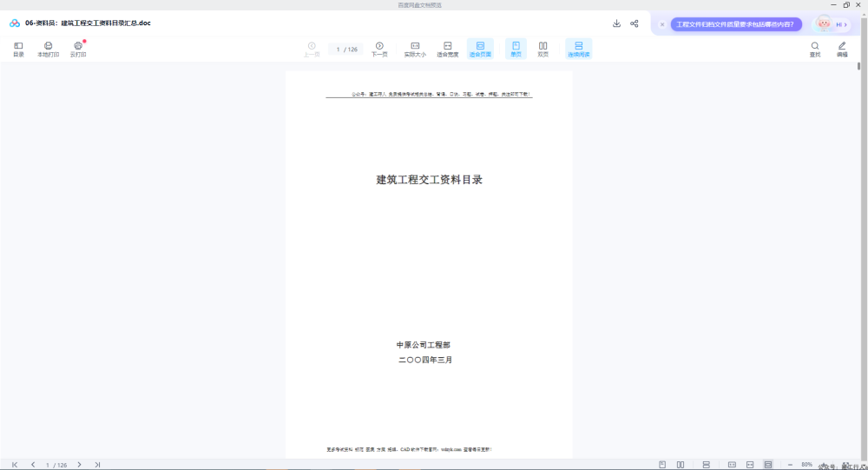
Task: Go to previous page with 上一页
Action: (x=312, y=50)
